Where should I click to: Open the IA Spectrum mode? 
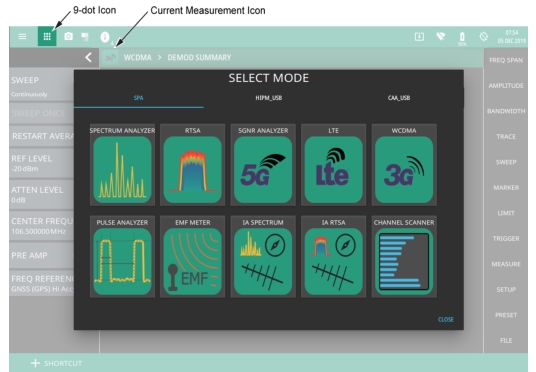(263, 261)
